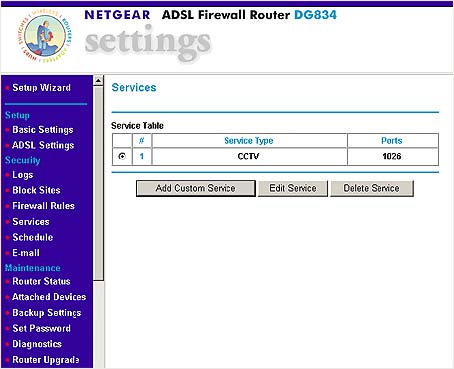This screenshot has width=454, height=369.
Task: Click the Netgear circular logo image
Action: point(45,36)
